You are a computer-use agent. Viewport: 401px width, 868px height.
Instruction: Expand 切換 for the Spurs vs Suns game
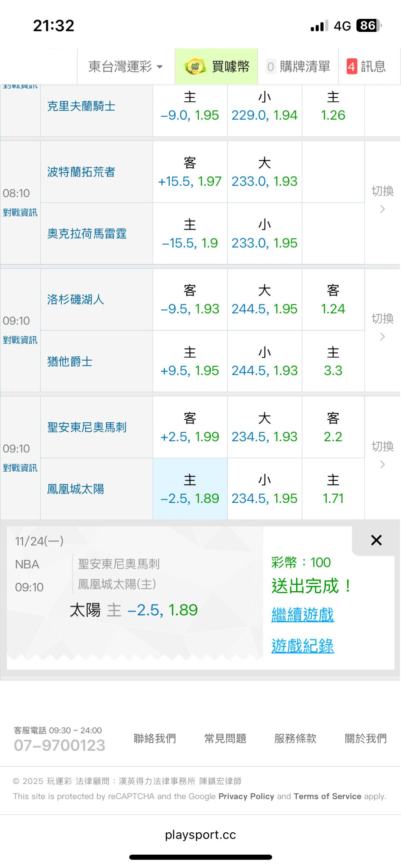pos(382,454)
